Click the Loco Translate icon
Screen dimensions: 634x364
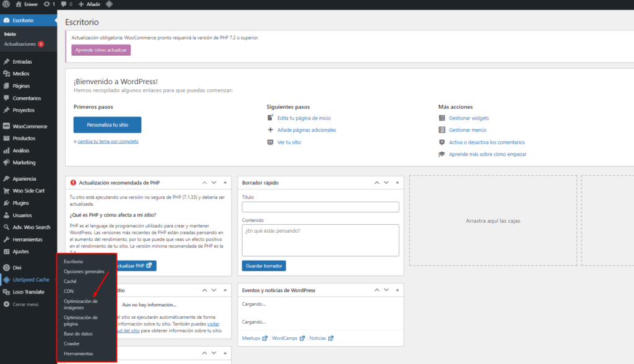click(x=6, y=292)
